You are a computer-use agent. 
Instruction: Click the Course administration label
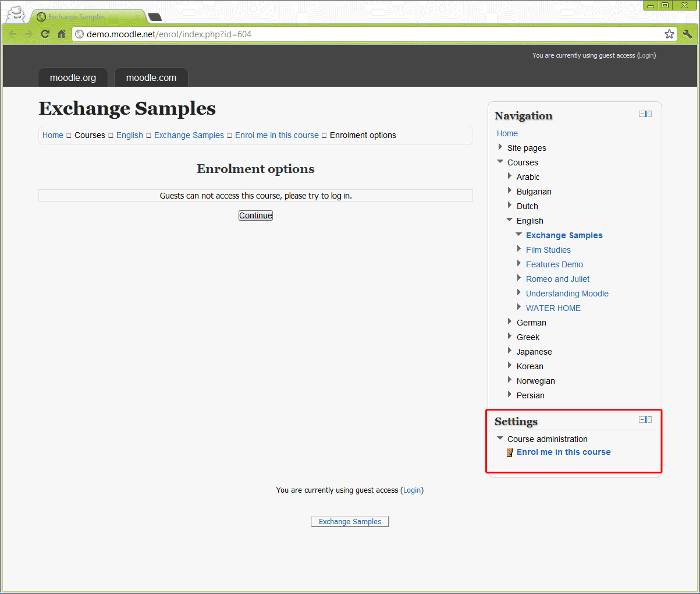tap(548, 439)
